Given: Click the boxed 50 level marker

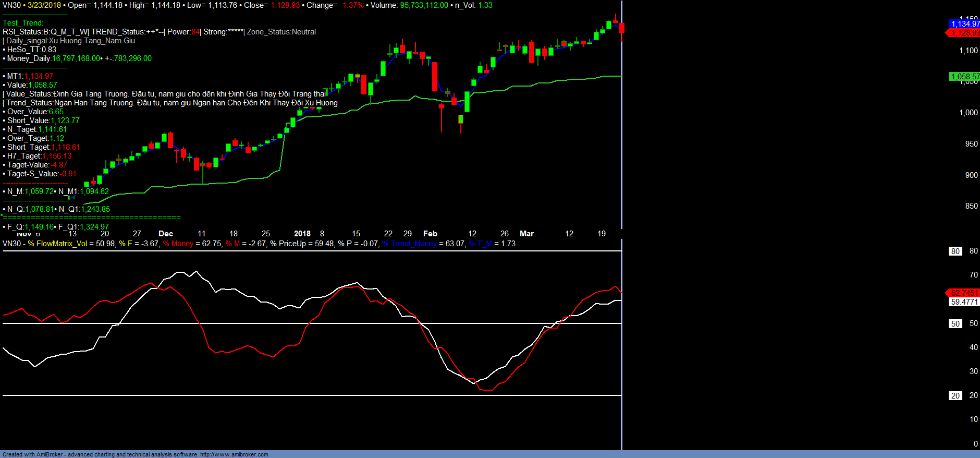Looking at the screenshot, I should point(955,324).
